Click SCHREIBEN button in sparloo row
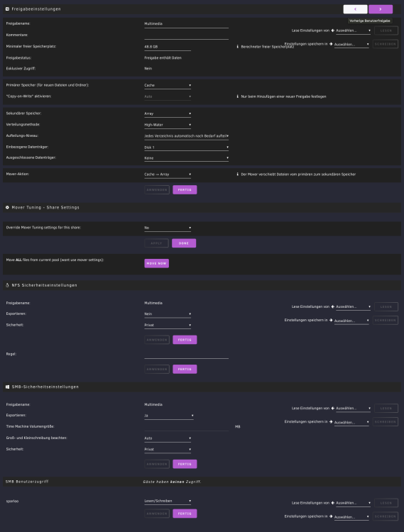This screenshot has height=532, width=404. (x=386, y=516)
